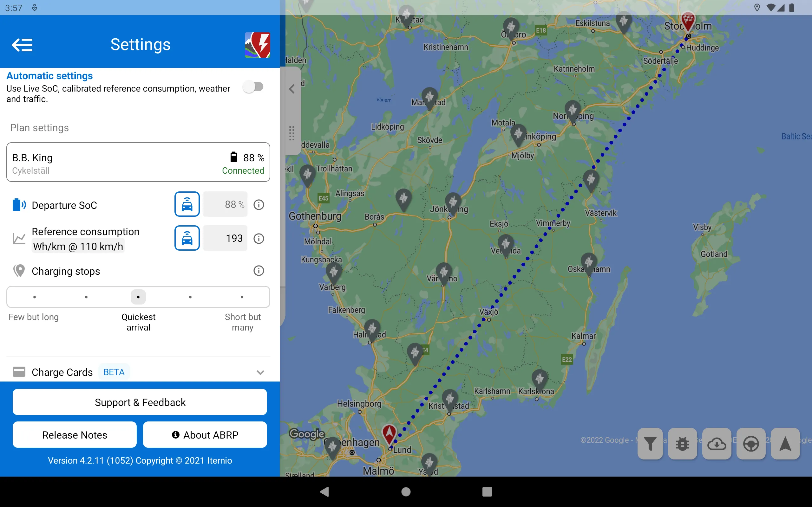Click the bug/debug icon on map toolbar

pyautogui.click(x=681, y=443)
